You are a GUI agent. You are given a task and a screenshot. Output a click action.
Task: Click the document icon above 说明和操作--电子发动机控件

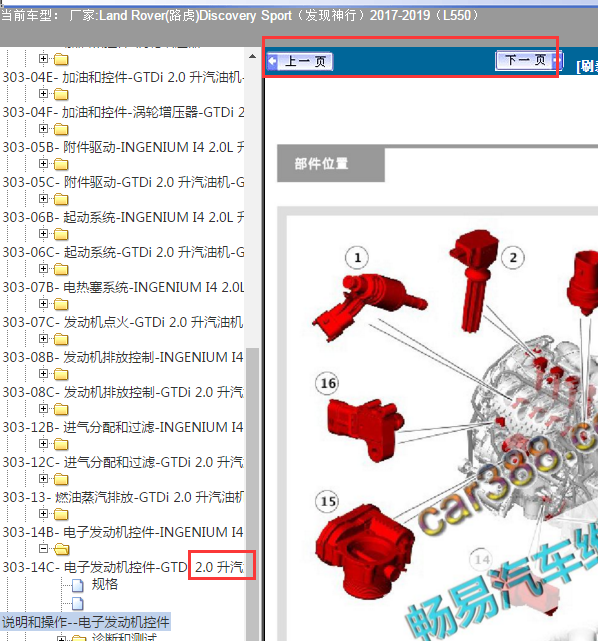(x=78, y=603)
